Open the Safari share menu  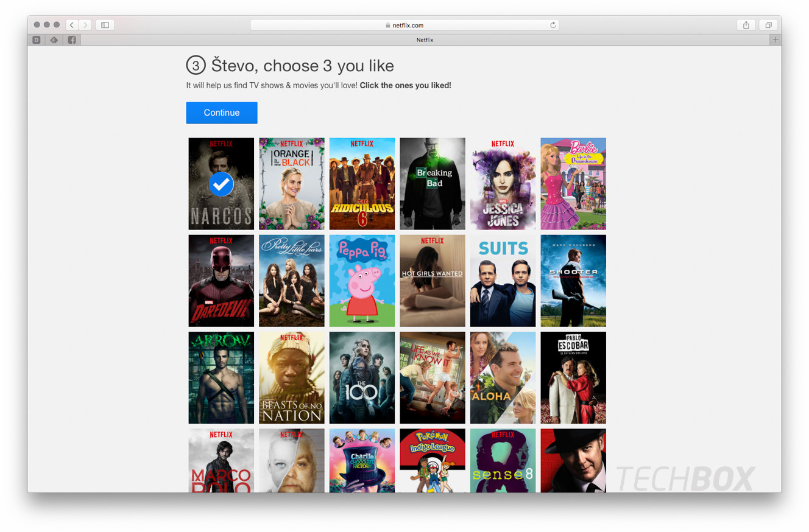pyautogui.click(x=746, y=25)
